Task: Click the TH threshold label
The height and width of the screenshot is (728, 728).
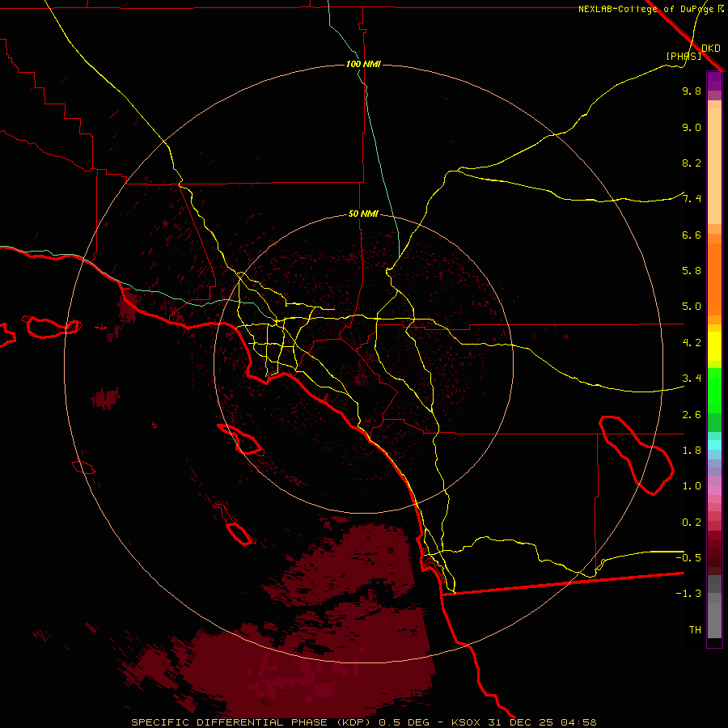Action: (695, 630)
